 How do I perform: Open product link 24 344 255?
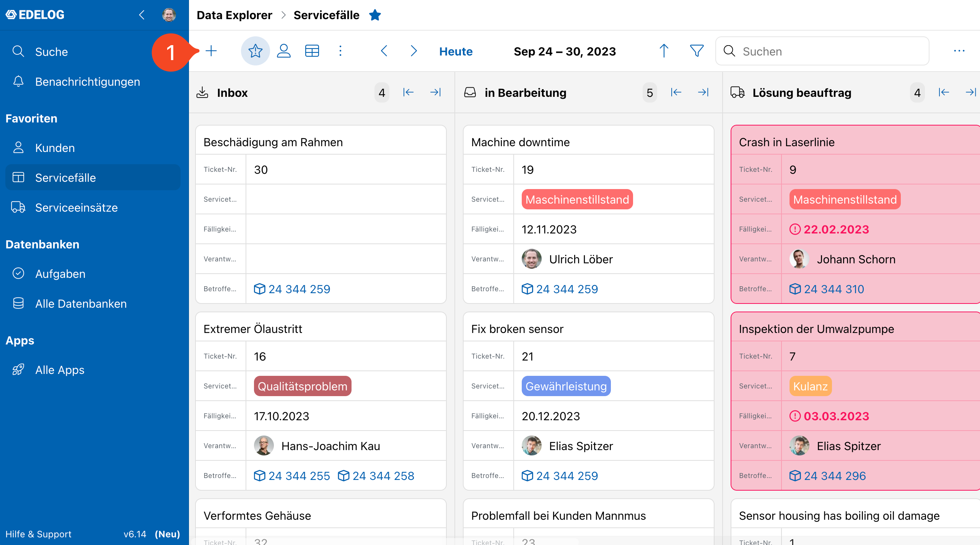[292, 476]
